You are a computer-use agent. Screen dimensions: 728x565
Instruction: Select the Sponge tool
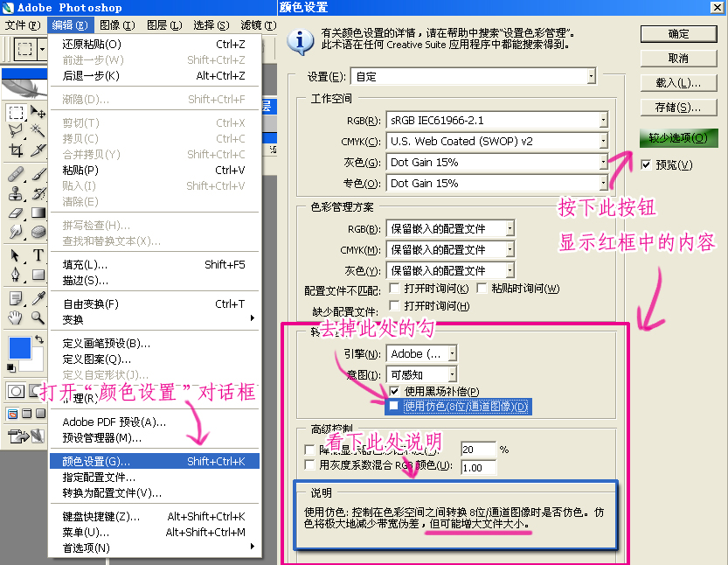pos(38,232)
